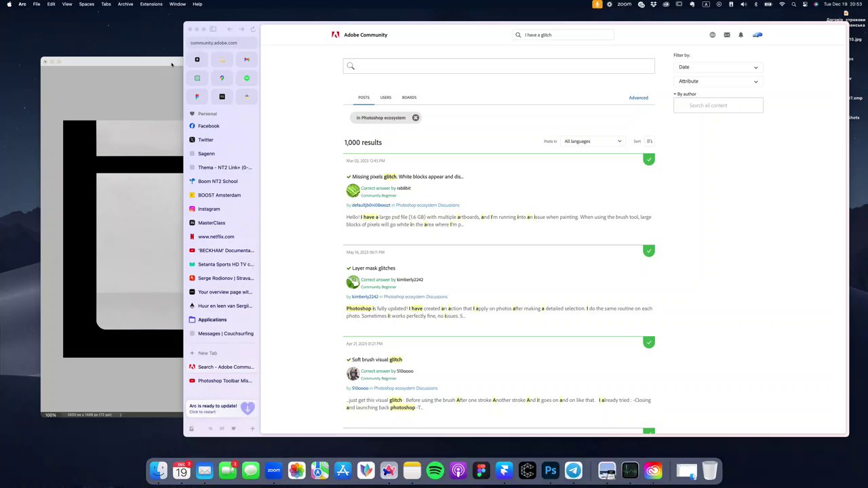Open the Spaces menu in the menu bar
The width and height of the screenshot is (868, 488).
87,4
